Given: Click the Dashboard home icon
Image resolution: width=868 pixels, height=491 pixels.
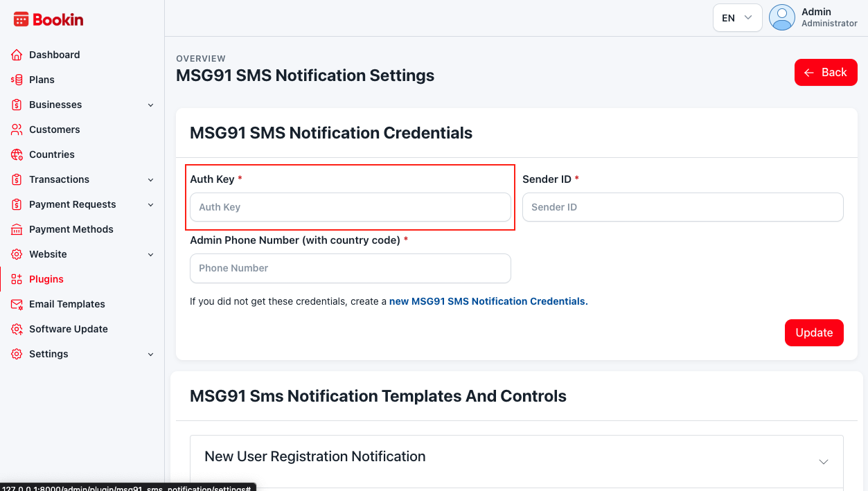Looking at the screenshot, I should 17,55.
